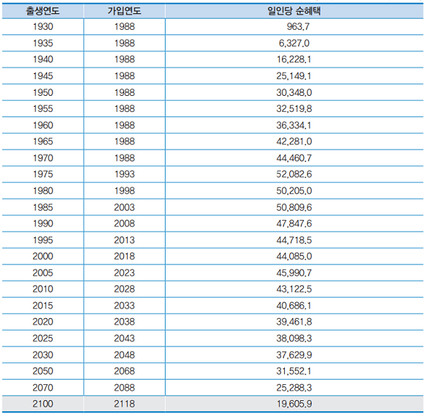425x414 pixels.
Task: Select birth year cell 1995
Action: click(43, 240)
